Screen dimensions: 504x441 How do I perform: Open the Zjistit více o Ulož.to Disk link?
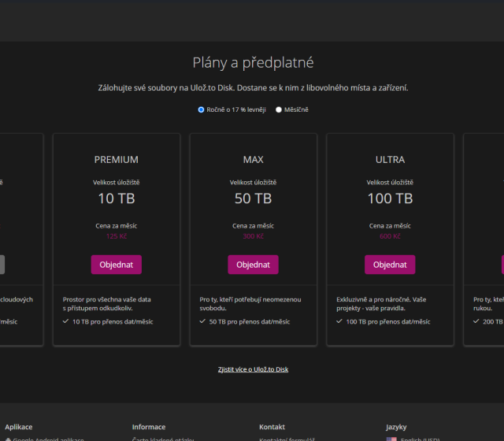[x=253, y=369]
